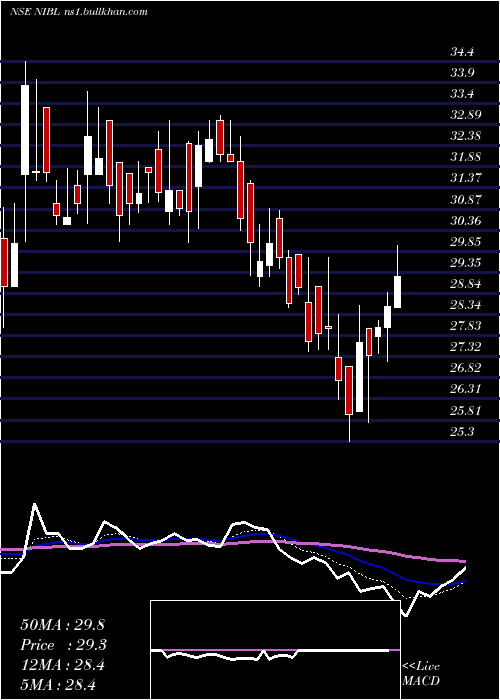Click the 34.4 price axis label
The height and width of the screenshot is (700, 500).
click(462, 52)
